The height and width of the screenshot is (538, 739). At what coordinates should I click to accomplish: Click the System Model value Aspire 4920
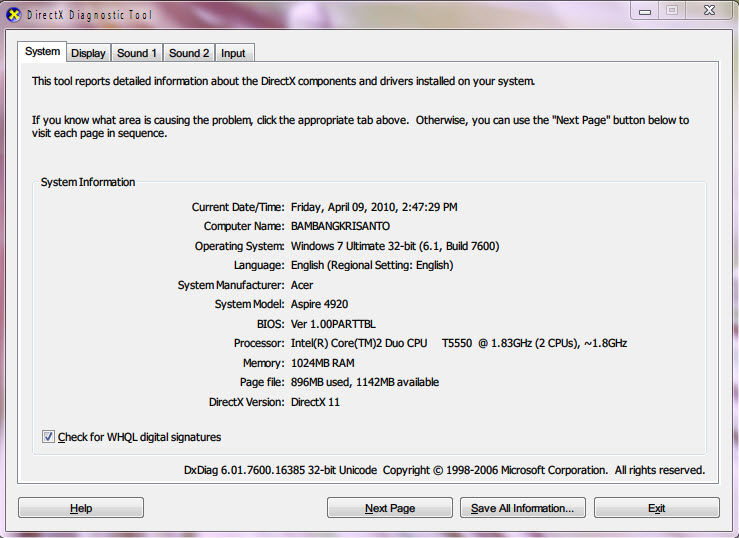(320, 304)
